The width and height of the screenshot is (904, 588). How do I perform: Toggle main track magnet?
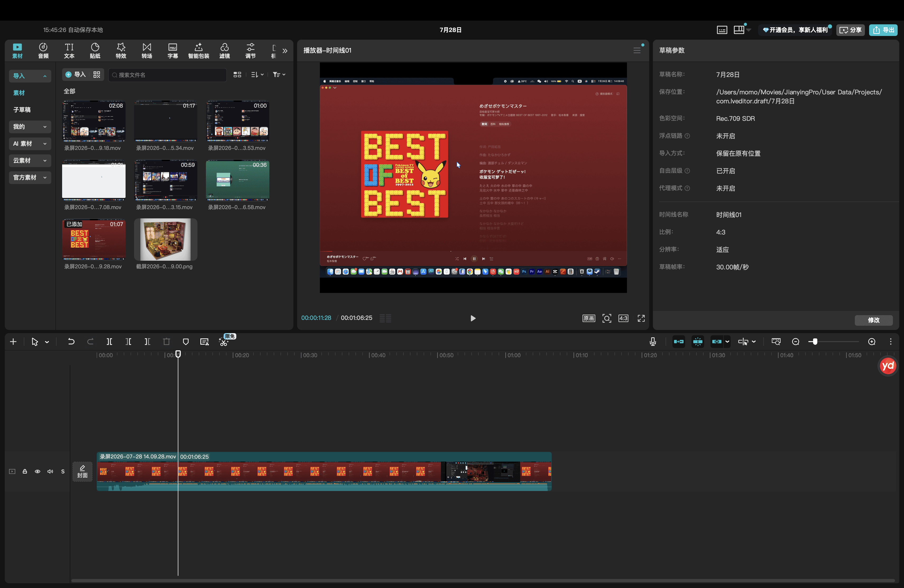[679, 342]
